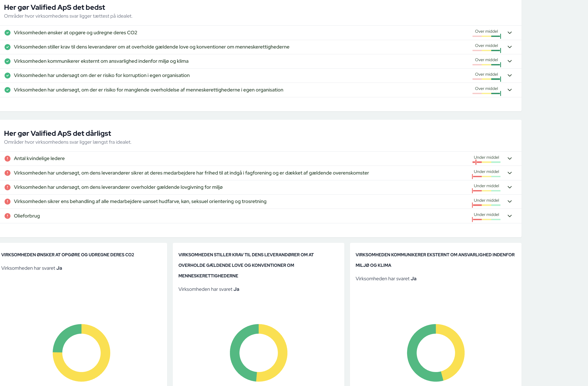Select the checkmark icon for leverandører menneskerettigheder item
Image resolution: width=588 pixels, height=386 pixels.
(7, 47)
